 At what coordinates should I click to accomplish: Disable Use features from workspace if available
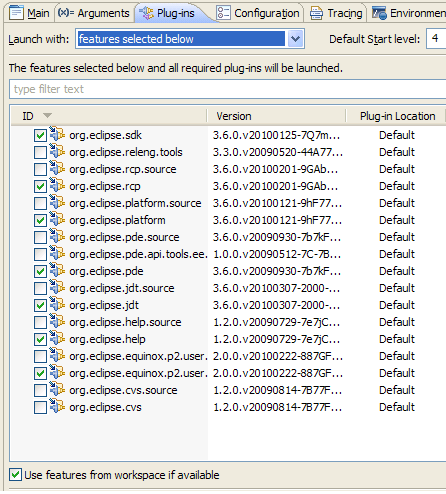tap(15, 475)
